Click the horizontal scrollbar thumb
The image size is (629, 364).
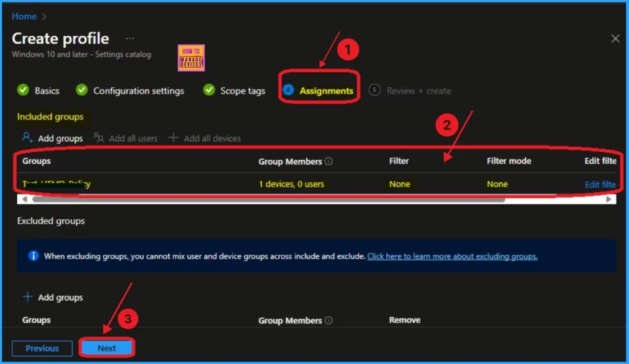pos(268,199)
